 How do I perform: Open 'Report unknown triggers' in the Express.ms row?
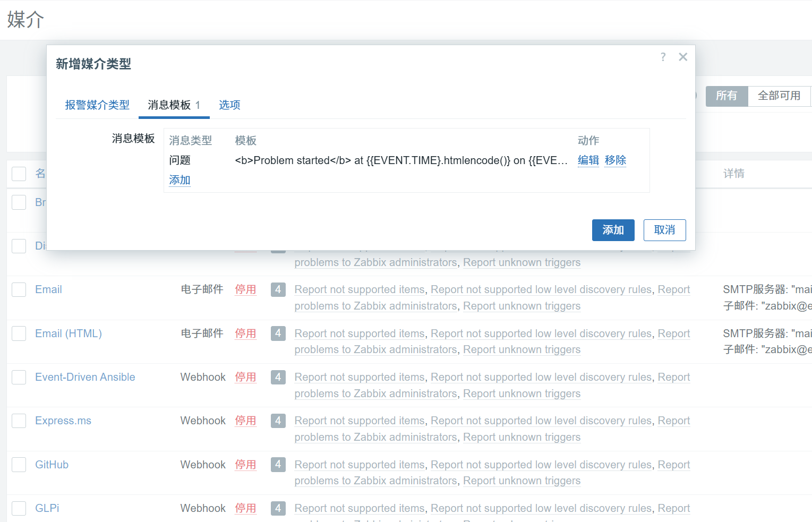522,437
